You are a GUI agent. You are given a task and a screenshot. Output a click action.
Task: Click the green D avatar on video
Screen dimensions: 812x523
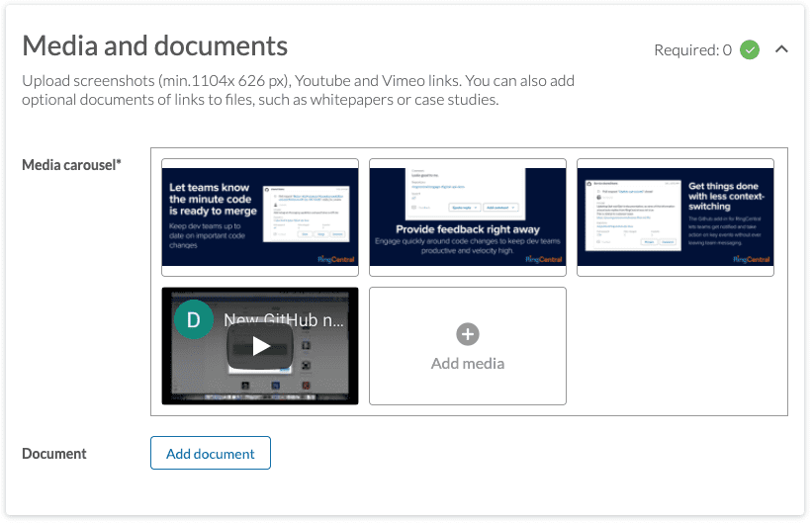click(194, 319)
